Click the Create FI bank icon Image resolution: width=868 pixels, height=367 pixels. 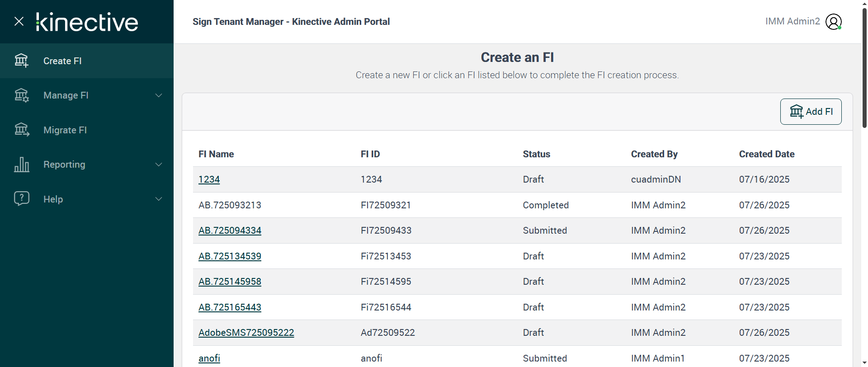[21, 61]
